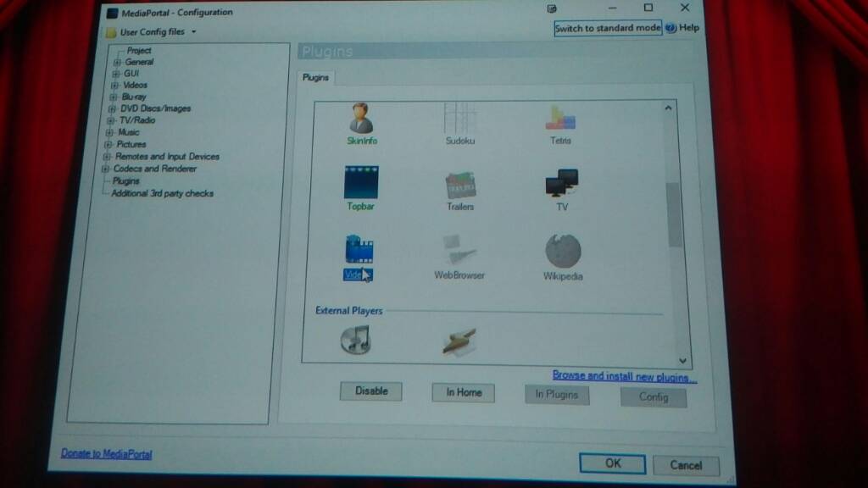This screenshot has width=868, height=488.
Task: Click the In Plugins button
Action: tap(556, 395)
